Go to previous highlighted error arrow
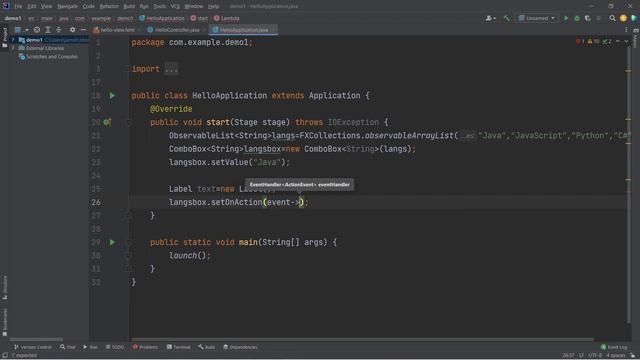 pyautogui.click(x=618, y=41)
